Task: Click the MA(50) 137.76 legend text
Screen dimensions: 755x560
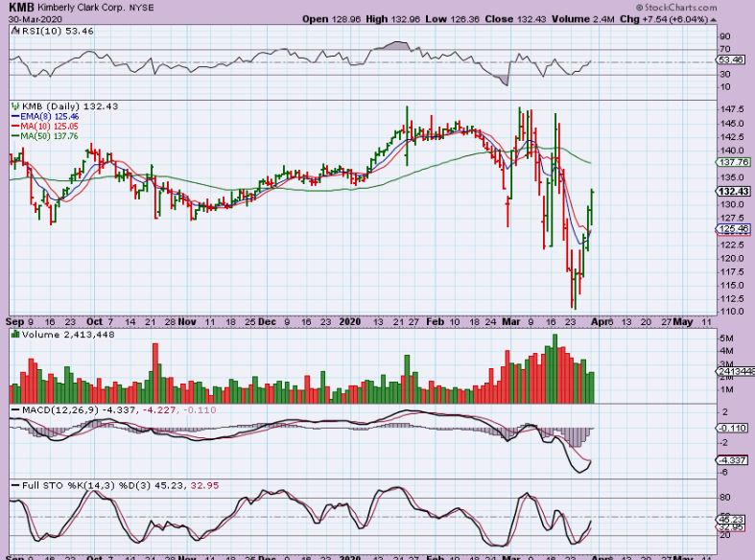Action: click(49, 136)
